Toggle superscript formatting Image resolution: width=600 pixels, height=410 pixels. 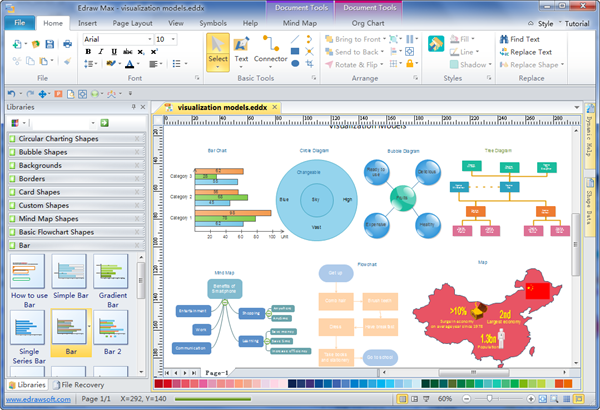pos(154,52)
